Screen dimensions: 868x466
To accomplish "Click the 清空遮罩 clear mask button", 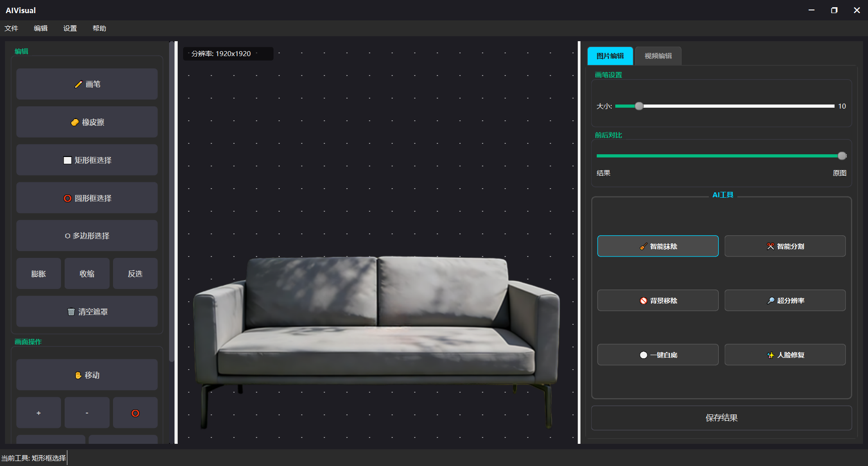I will tap(87, 312).
